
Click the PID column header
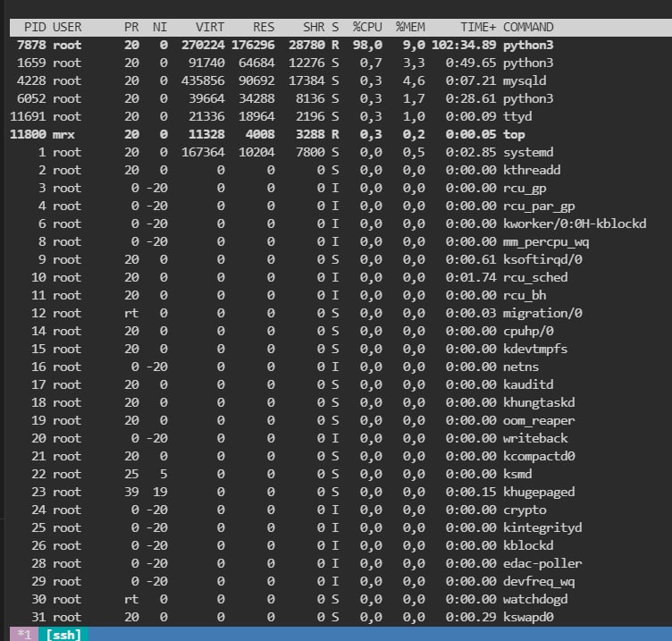[35, 27]
